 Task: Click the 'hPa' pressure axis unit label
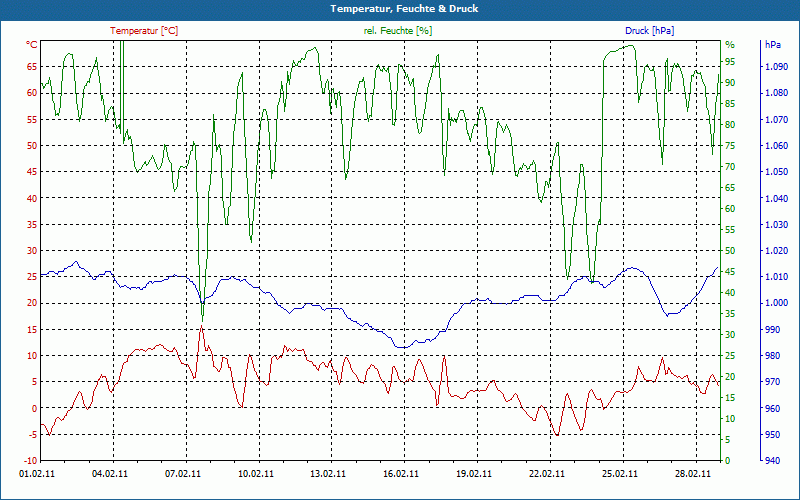[x=773, y=45]
